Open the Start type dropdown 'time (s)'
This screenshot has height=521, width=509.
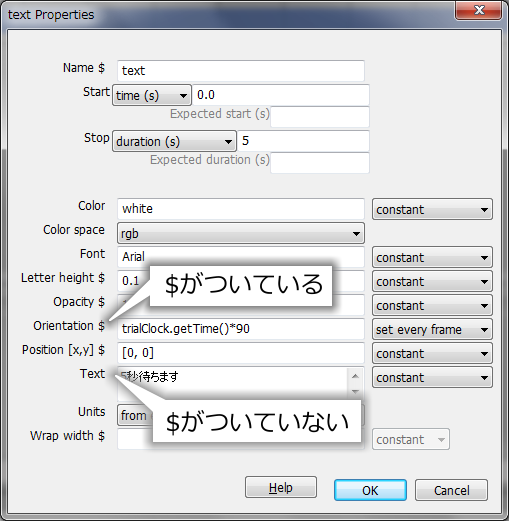coord(152,95)
